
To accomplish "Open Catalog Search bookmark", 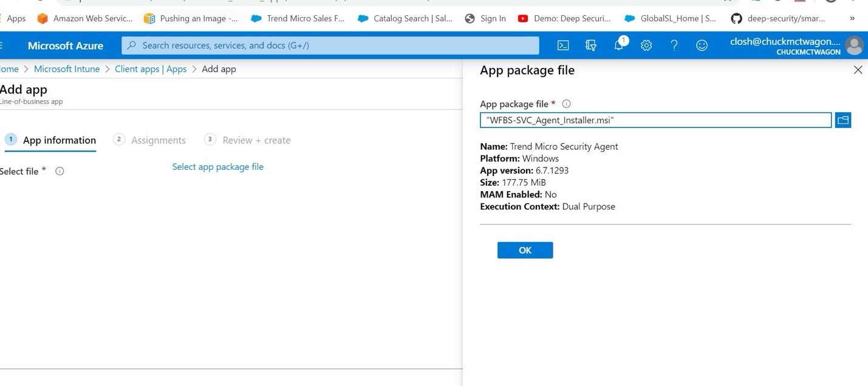I will tap(405, 18).
